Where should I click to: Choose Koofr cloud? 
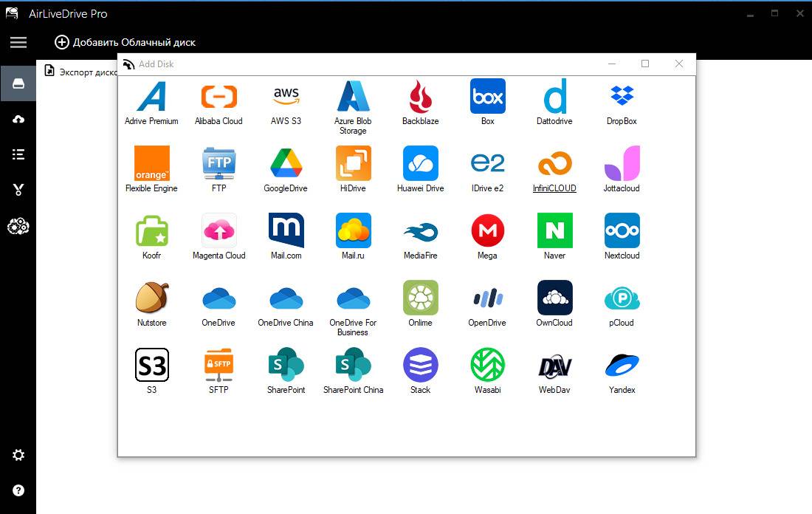[x=151, y=237]
